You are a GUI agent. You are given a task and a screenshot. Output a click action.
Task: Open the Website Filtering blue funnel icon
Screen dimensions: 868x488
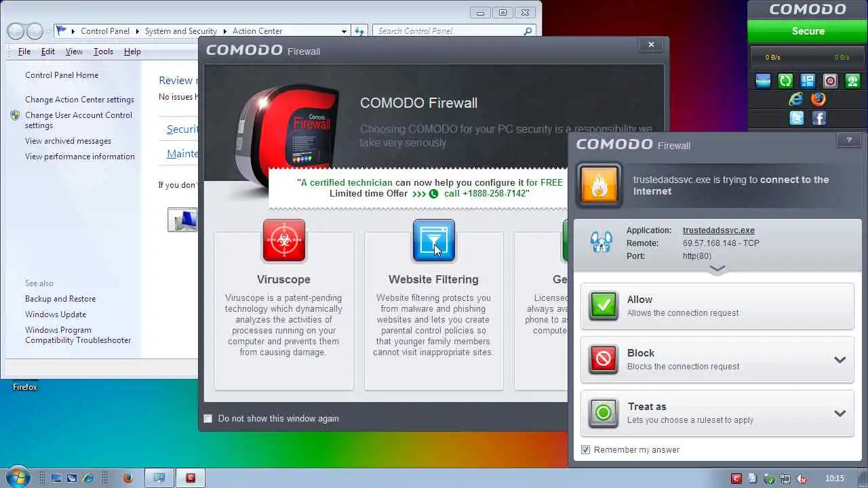[x=434, y=241]
